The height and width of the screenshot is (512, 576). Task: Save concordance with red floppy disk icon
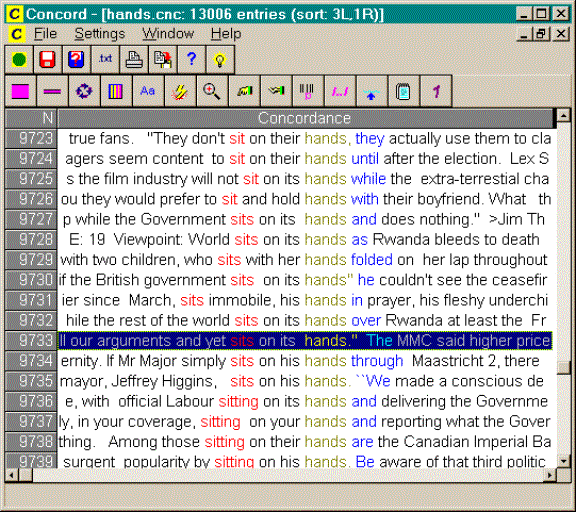tap(47, 60)
